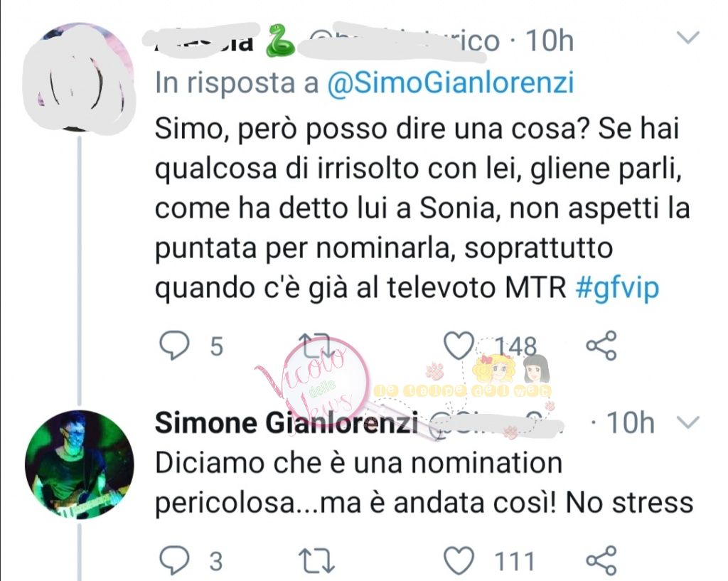728x581 pixels.
Task: Open the #gfvip hashtag
Action: coord(617,287)
